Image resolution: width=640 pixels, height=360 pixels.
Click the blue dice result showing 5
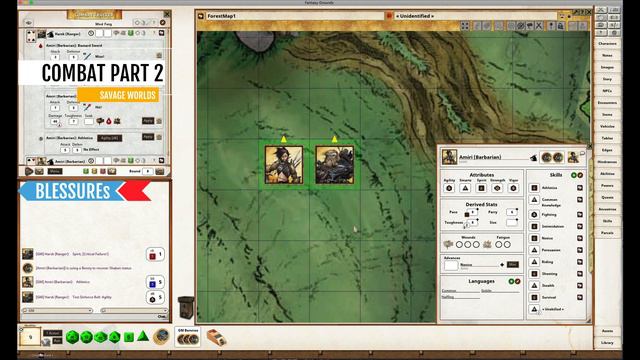(x=155, y=282)
